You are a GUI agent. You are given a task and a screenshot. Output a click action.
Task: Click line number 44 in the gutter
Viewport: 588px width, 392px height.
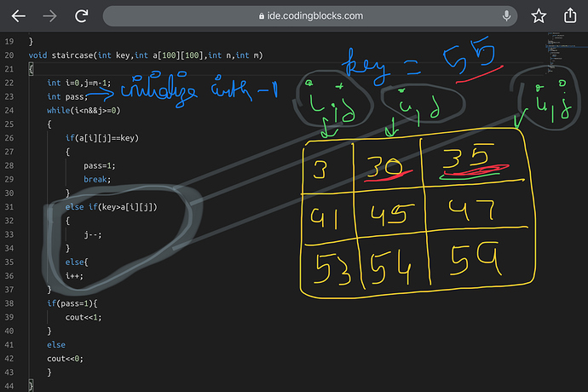[x=9, y=386]
